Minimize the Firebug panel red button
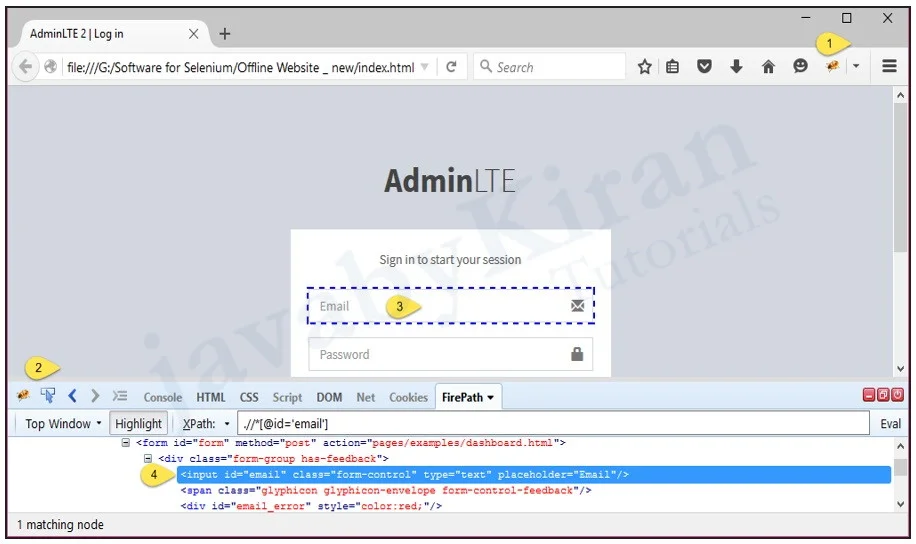This screenshot has height=544, width=916. (869, 395)
